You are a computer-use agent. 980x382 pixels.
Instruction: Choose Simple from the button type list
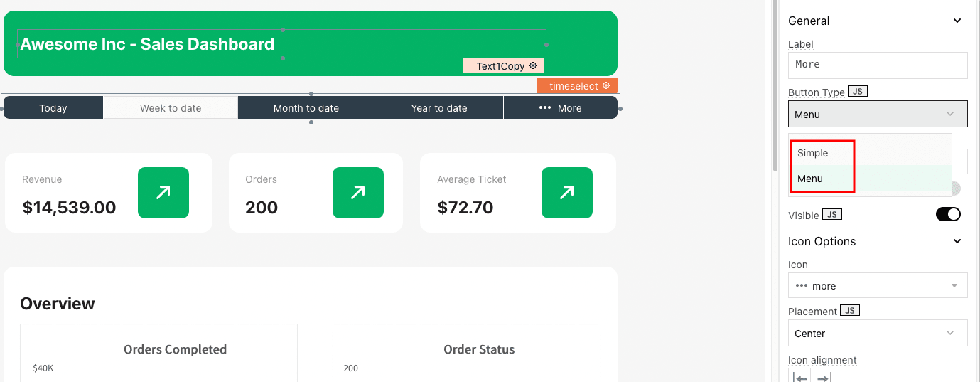(813, 153)
